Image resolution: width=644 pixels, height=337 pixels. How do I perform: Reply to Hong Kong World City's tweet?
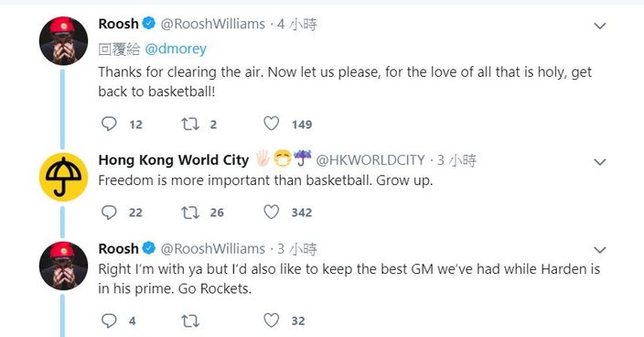pos(109,212)
